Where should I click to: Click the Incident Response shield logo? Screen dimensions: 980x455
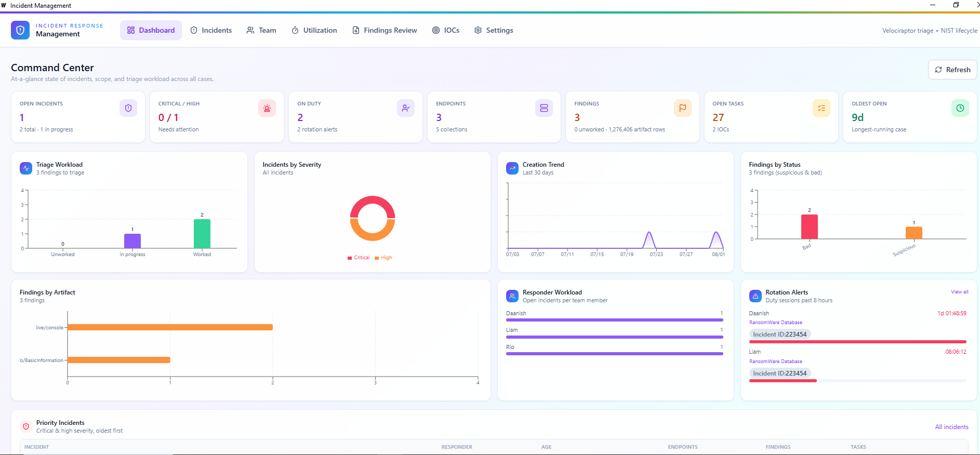pyautogui.click(x=20, y=30)
